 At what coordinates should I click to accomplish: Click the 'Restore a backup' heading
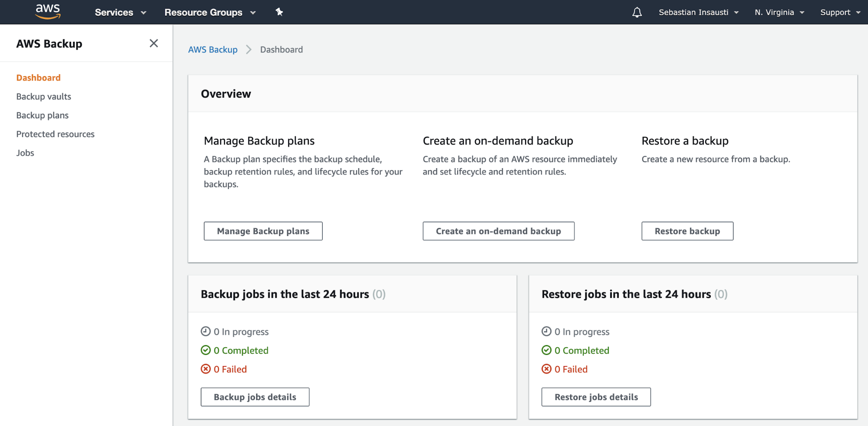point(685,141)
